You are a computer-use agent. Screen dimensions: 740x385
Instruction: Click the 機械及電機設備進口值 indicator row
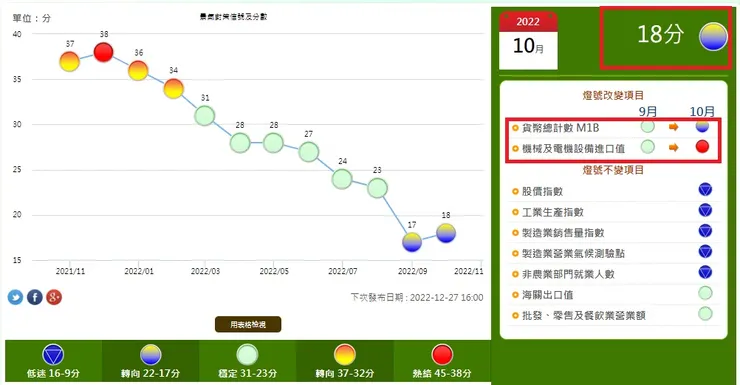613,148
